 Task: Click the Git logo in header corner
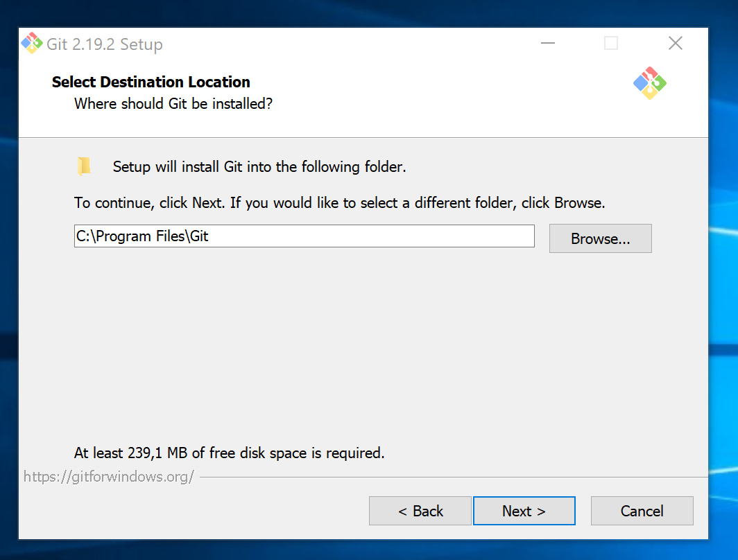[x=649, y=83]
